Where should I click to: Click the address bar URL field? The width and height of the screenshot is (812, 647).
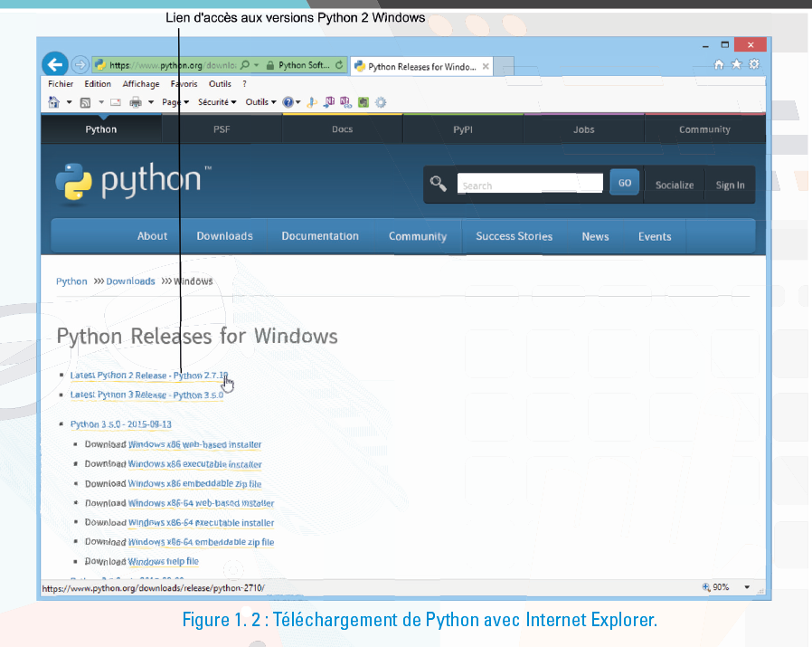(x=173, y=65)
